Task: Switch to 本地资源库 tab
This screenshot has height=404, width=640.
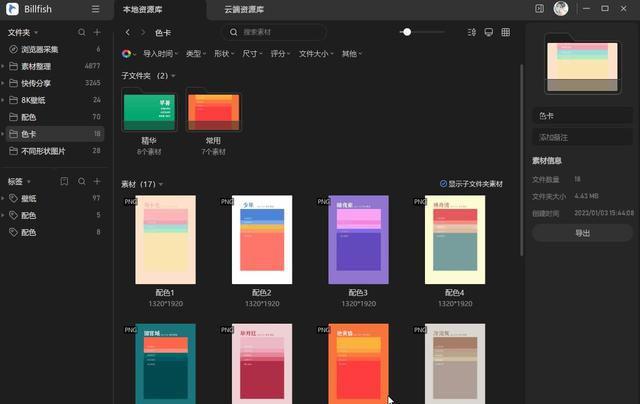Action: [142, 9]
